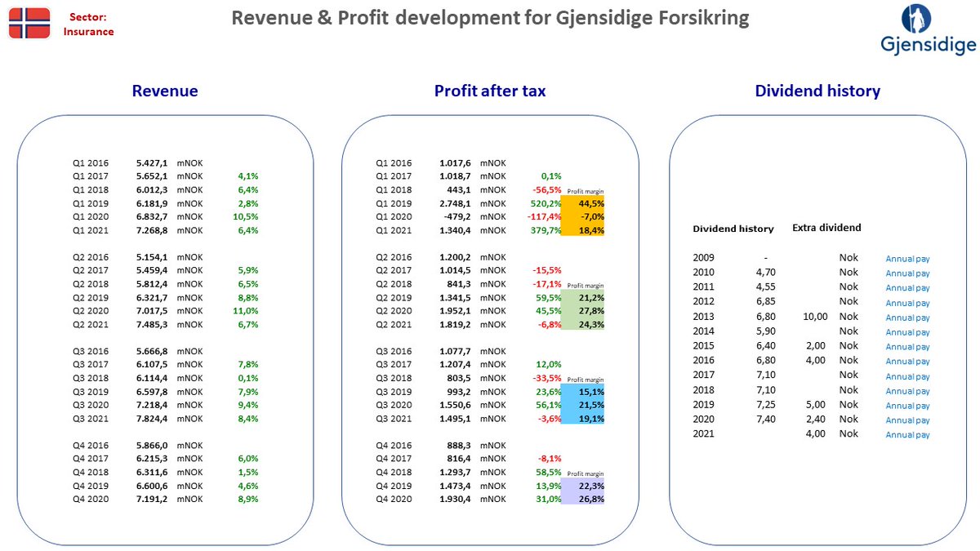Select the blue 19,1% profit margin cell
The height and width of the screenshot is (551, 980).
point(583,418)
